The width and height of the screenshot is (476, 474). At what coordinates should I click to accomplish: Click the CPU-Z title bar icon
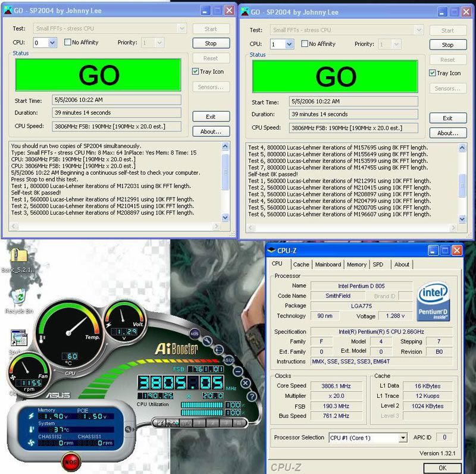click(x=271, y=250)
